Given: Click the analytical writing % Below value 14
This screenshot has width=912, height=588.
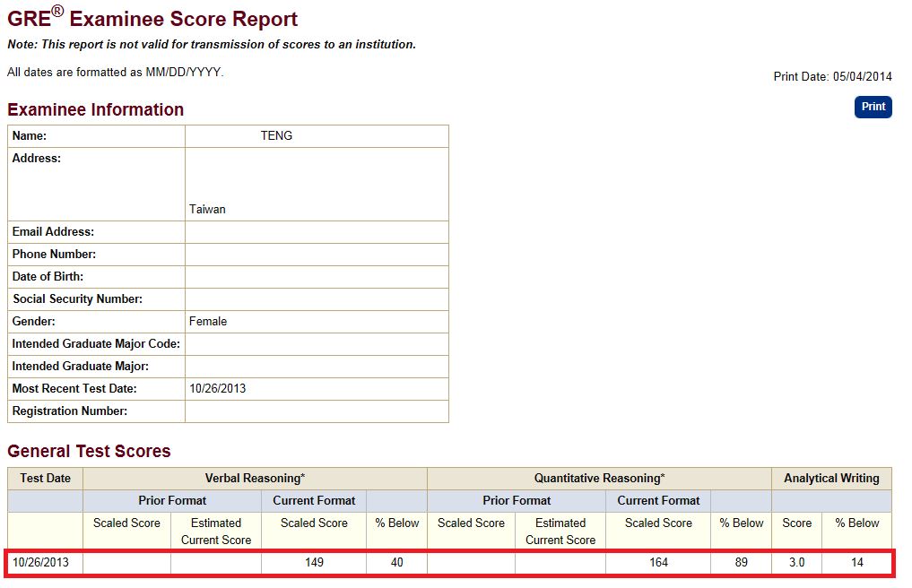Looking at the screenshot, I should [856, 562].
